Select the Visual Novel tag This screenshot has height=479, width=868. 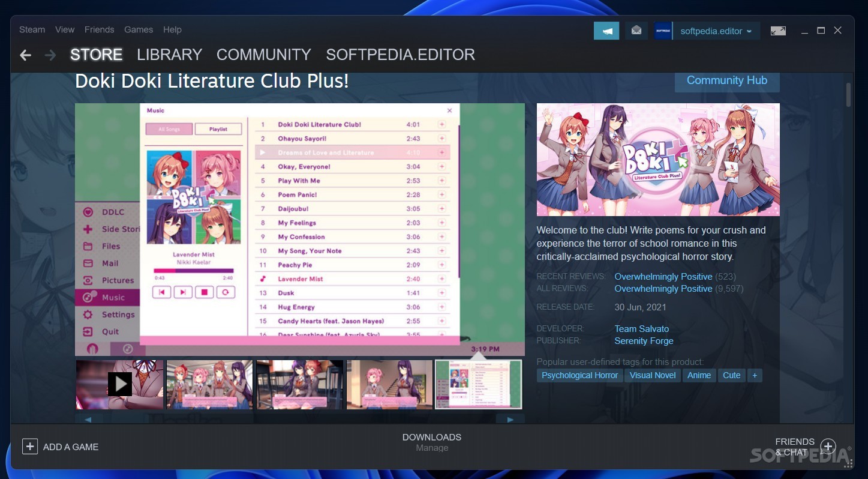[653, 375]
